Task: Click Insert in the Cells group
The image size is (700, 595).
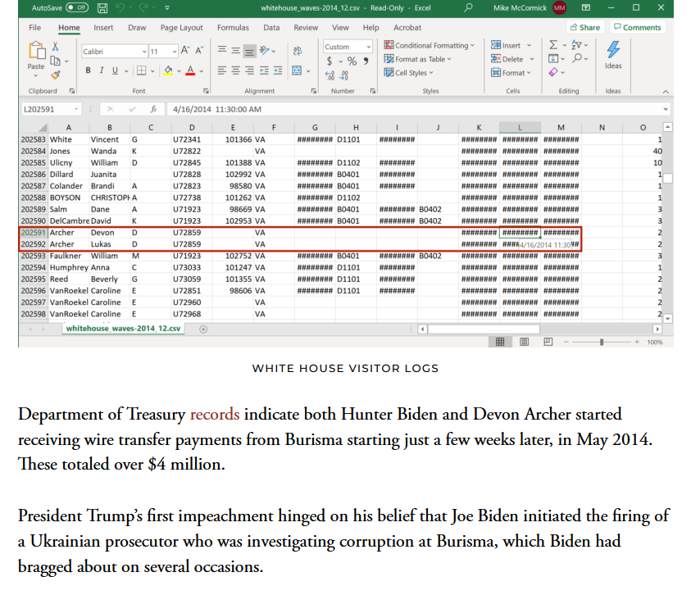Action: [x=507, y=45]
